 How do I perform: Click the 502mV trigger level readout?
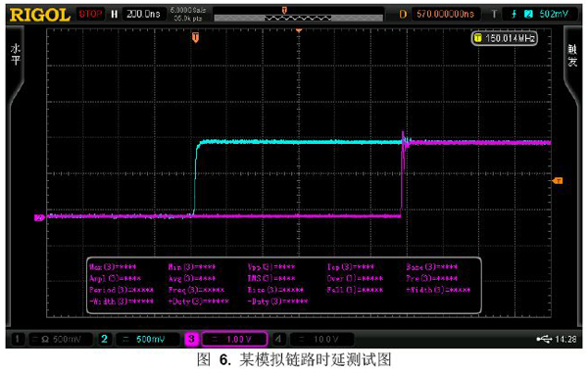554,15
